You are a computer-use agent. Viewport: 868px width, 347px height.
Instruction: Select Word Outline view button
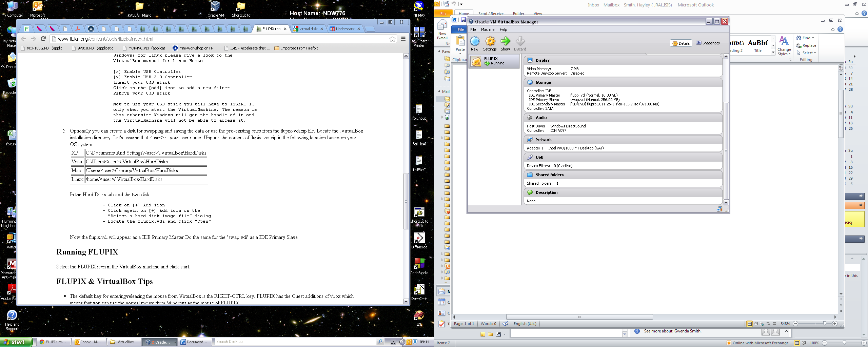coord(768,324)
